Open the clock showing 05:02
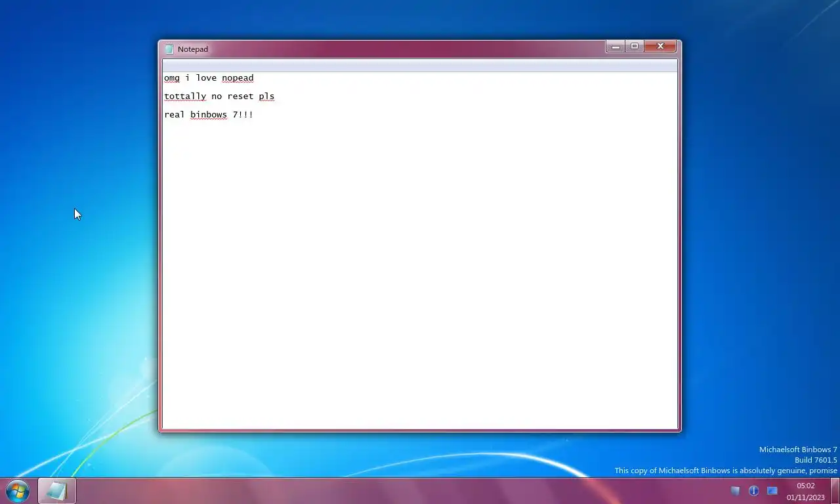840x504 pixels. 806,492
